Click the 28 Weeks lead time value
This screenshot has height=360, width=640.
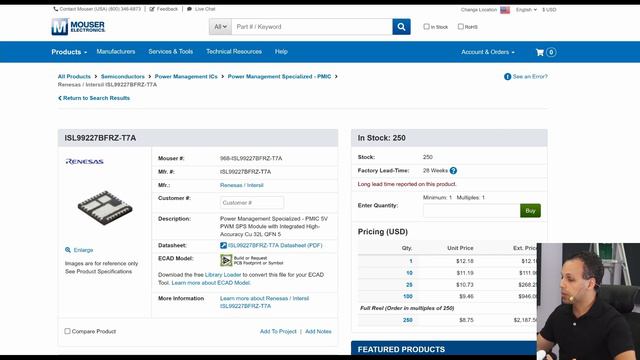435,170
